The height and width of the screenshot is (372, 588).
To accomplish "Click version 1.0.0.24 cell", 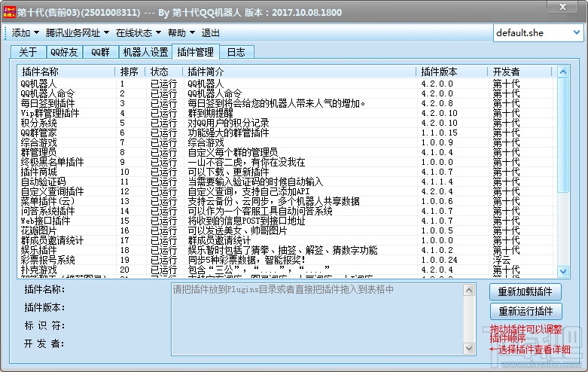I will (439, 260).
